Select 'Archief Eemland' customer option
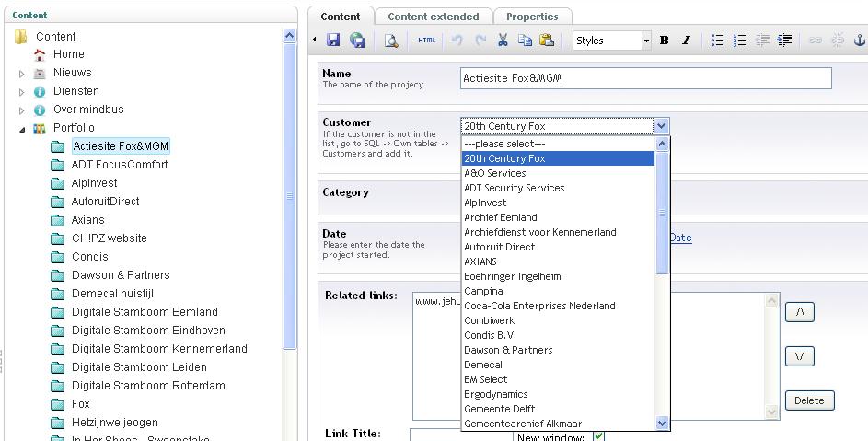The image size is (868, 441). pyautogui.click(x=558, y=217)
